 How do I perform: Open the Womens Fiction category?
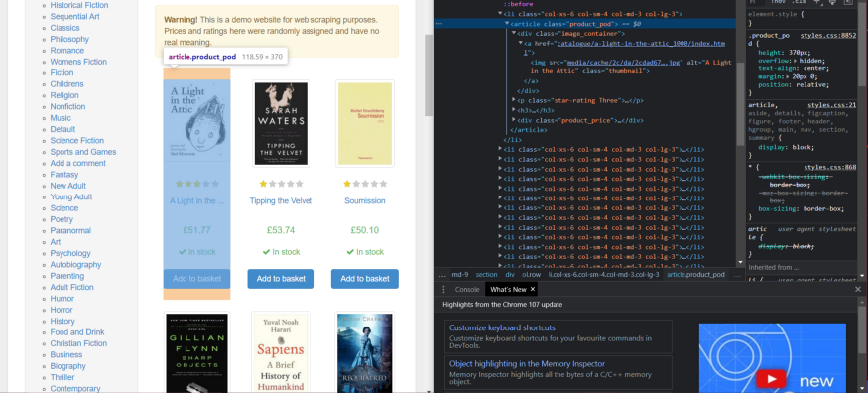point(78,62)
